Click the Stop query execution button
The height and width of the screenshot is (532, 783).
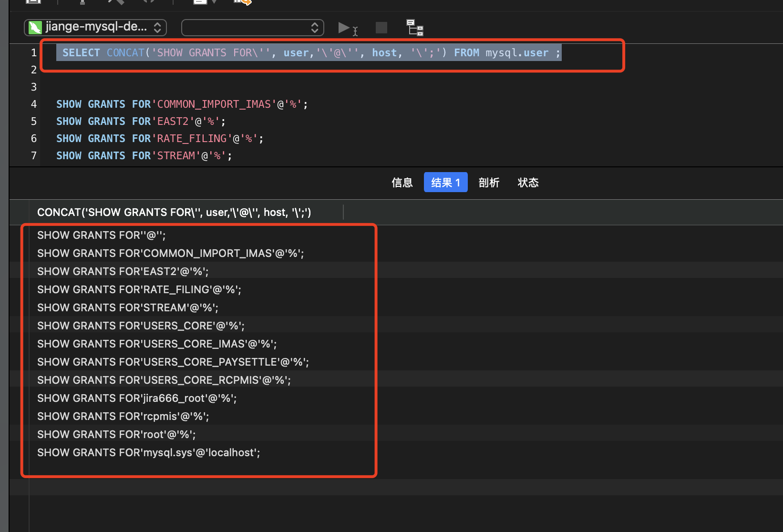[x=381, y=28]
